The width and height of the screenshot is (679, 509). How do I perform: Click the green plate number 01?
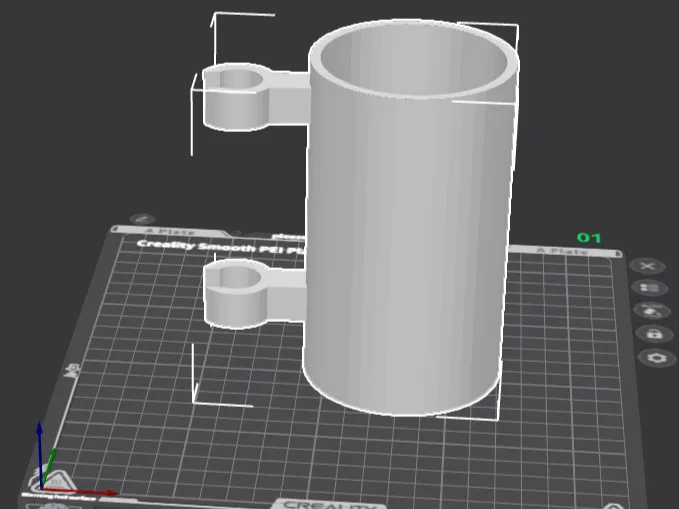tap(589, 237)
